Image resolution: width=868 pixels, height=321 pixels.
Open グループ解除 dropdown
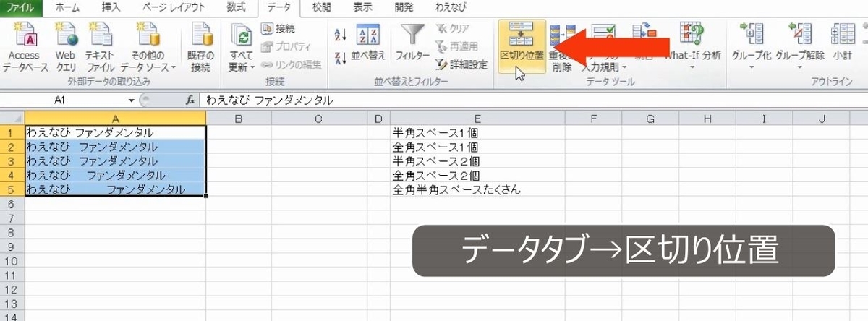tap(800, 45)
